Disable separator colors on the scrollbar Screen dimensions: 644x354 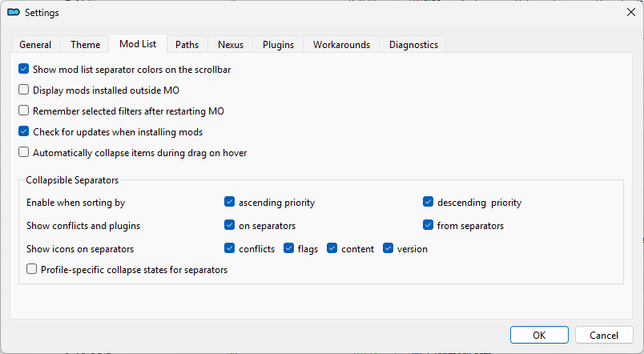pyautogui.click(x=24, y=70)
